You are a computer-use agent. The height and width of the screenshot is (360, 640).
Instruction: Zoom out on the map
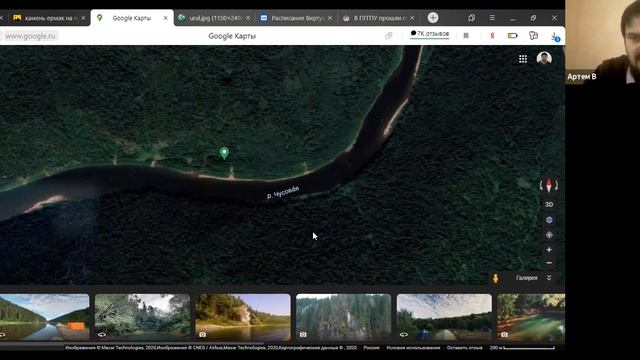pos(549,263)
